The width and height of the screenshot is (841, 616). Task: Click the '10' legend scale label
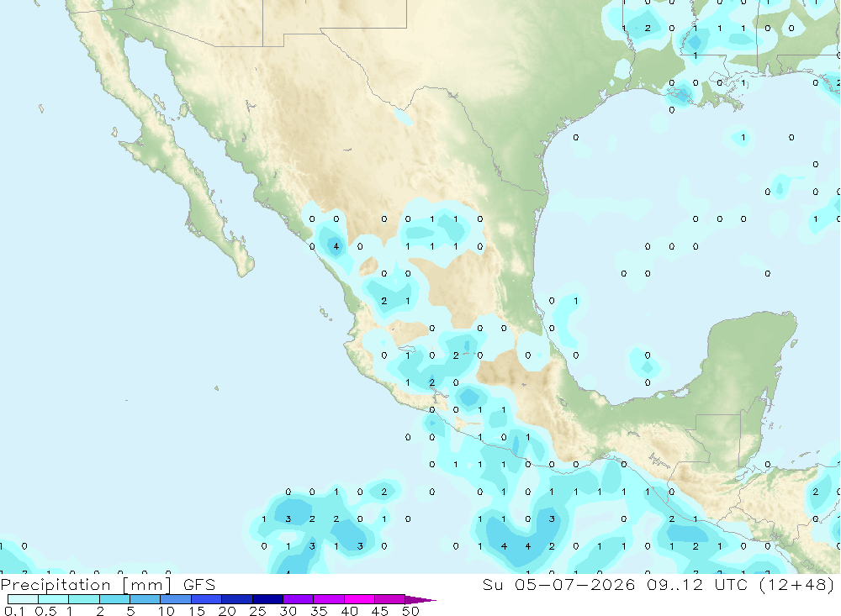point(167,611)
